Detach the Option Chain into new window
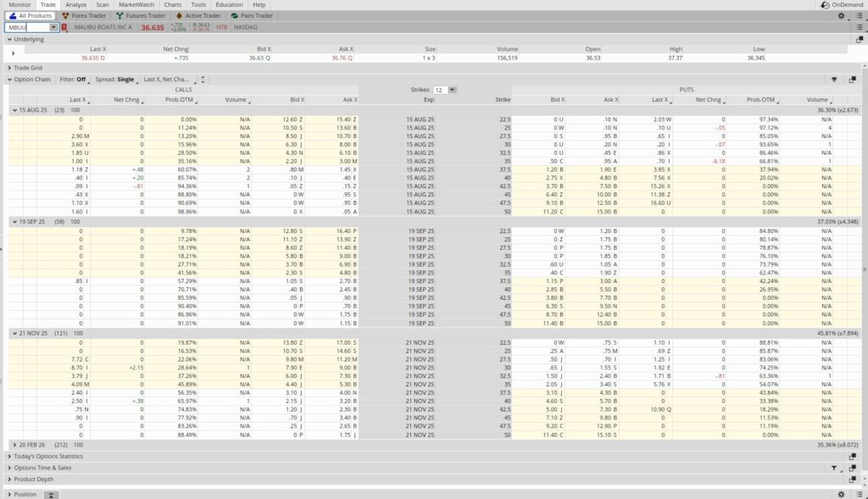 click(854, 78)
